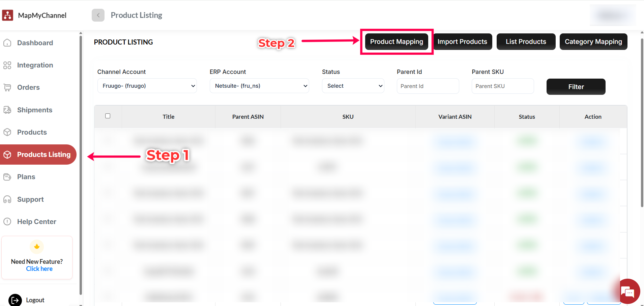This screenshot has width=644, height=306.
Task: Click the Filter button
Action: click(576, 87)
